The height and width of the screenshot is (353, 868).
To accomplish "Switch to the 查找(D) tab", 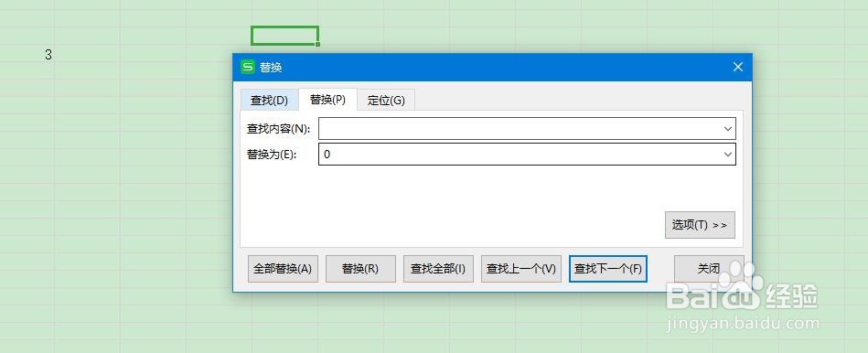I will [270, 101].
